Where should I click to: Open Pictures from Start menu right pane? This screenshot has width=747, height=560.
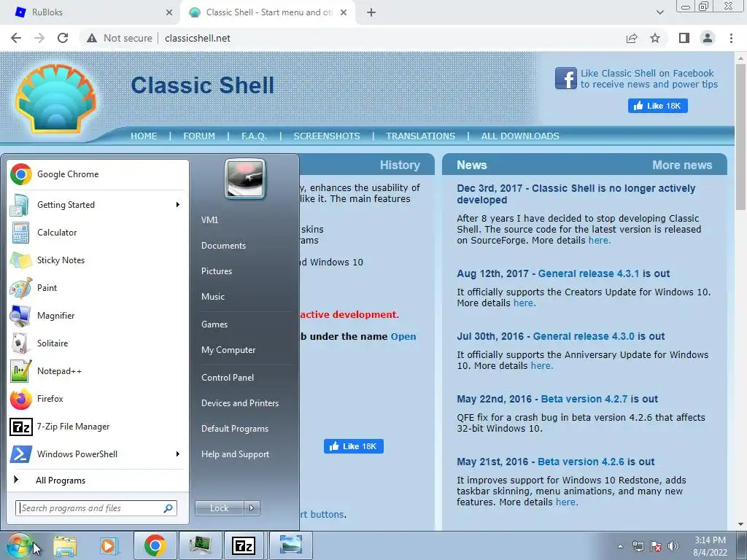point(216,271)
